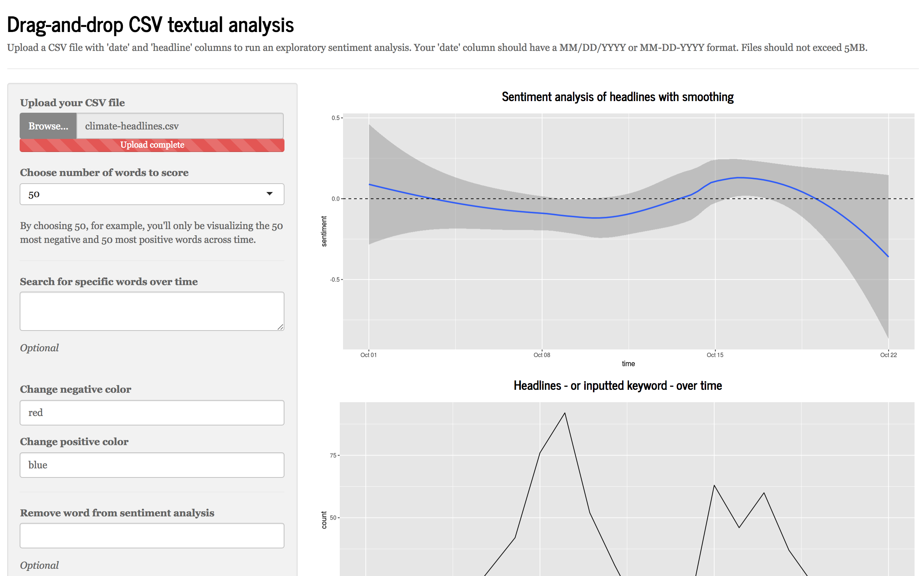Click the dropdown arrow next to 50
Viewport: 924px width, 576px height.
[270, 194]
